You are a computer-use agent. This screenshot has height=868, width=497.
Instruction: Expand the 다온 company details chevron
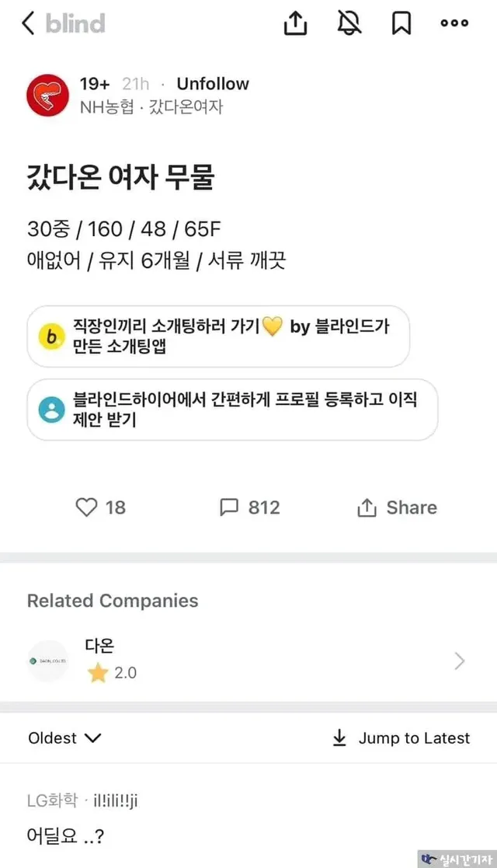460,661
